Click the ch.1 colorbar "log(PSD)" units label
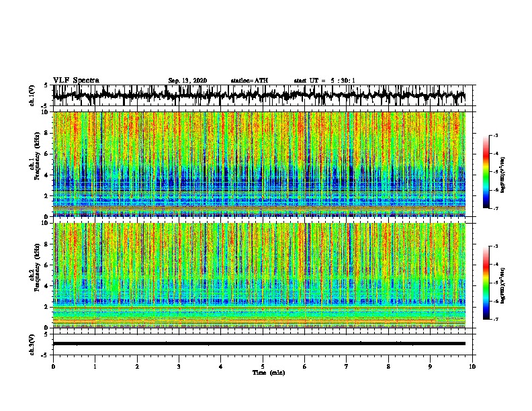The image size is (532, 411). 503,175
